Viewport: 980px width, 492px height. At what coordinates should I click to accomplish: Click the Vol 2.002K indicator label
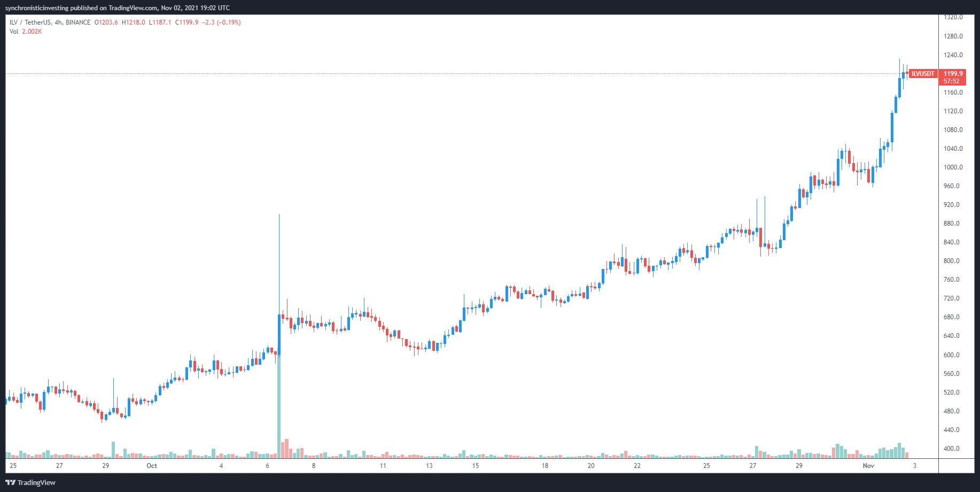click(x=26, y=32)
